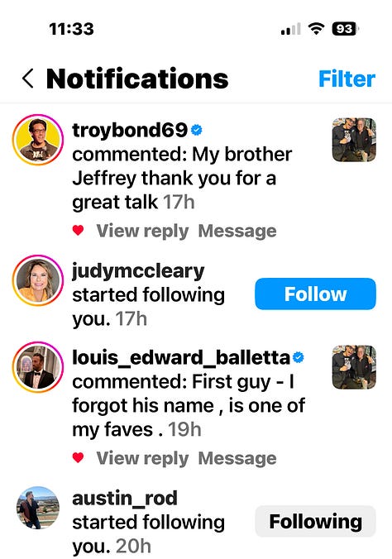Open post thumbnail beside troybond69's comment
The width and height of the screenshot is (392, 559).
pos(354,140)
